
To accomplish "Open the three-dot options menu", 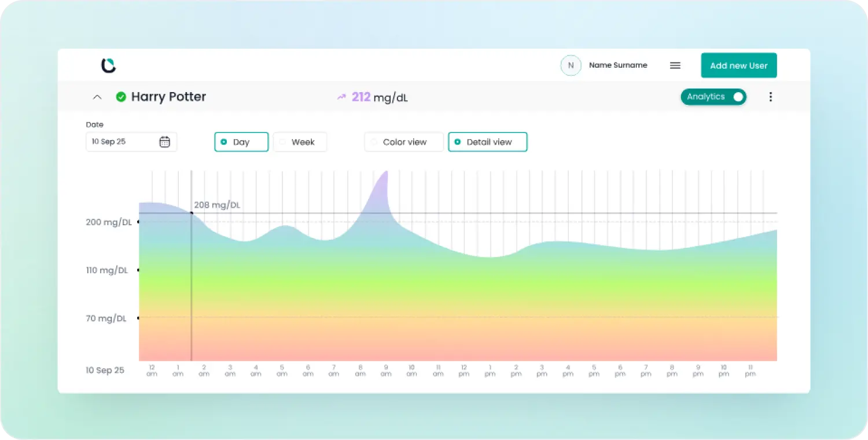I will tap(770, 97).
